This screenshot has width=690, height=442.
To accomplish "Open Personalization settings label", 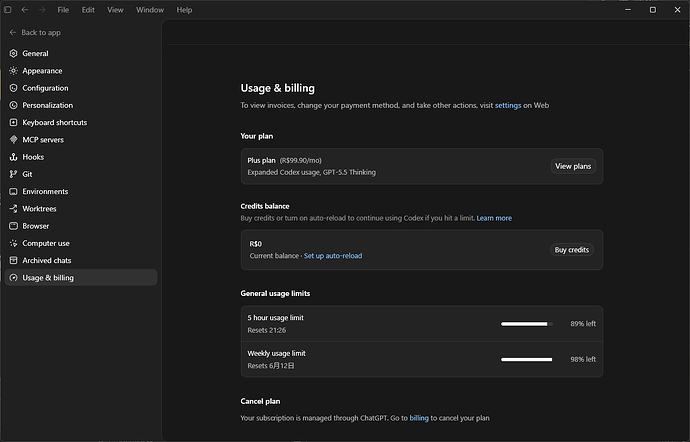I will 48,105.
